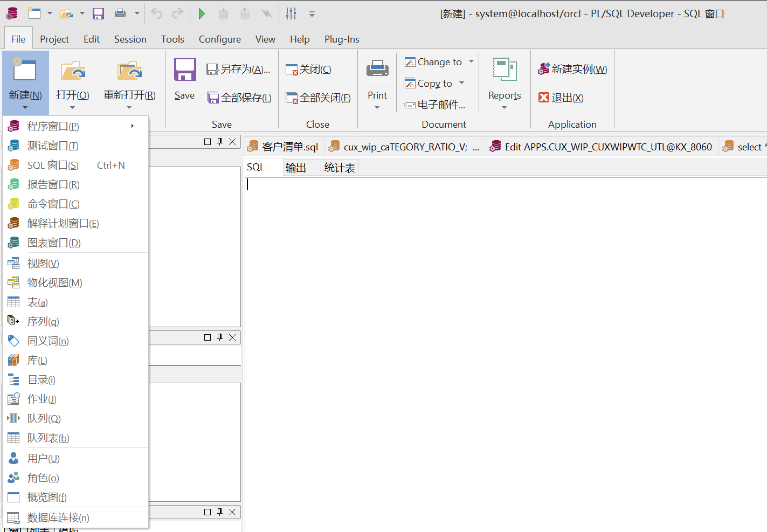
Task: Pin the middle left docked panel
Action: [x=220, y=337]
